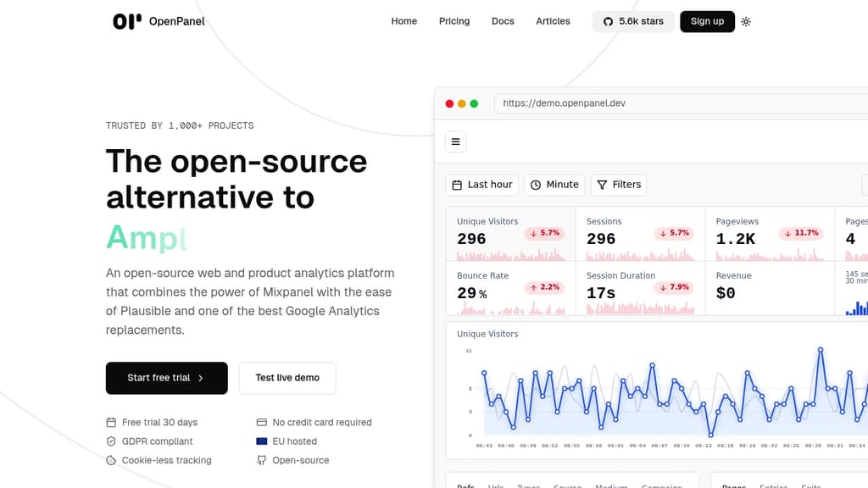
Task: Click the Sign up button
Action: 707,21
